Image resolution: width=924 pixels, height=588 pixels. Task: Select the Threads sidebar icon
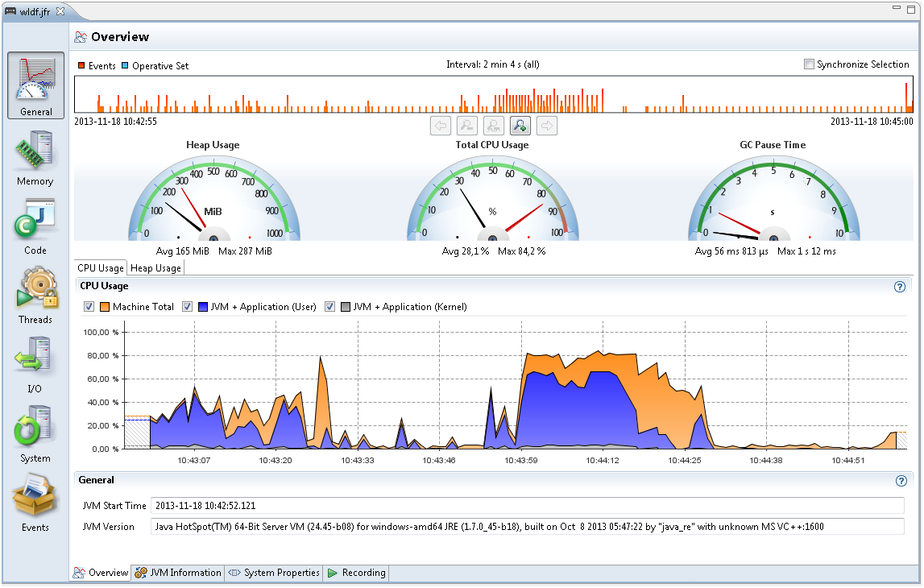(35, 296)
